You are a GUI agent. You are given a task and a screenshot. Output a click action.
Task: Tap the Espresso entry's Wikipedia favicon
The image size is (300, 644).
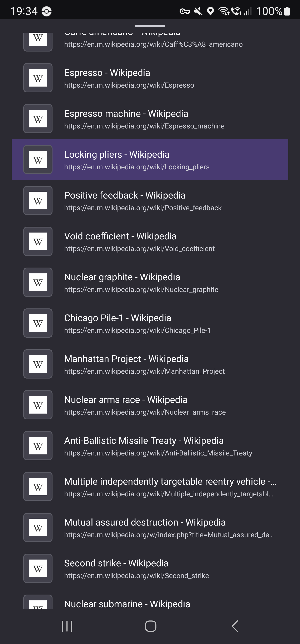tap(38, 78)
